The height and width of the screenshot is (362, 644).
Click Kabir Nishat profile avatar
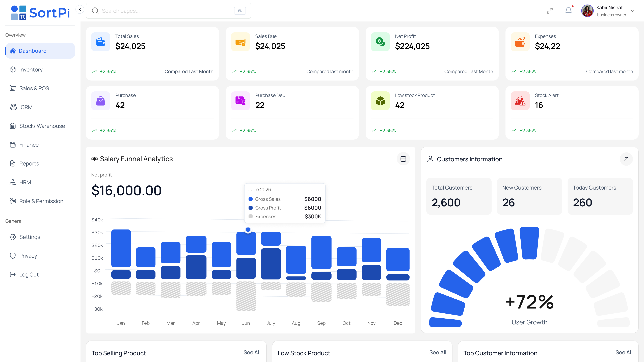(587, 11)
